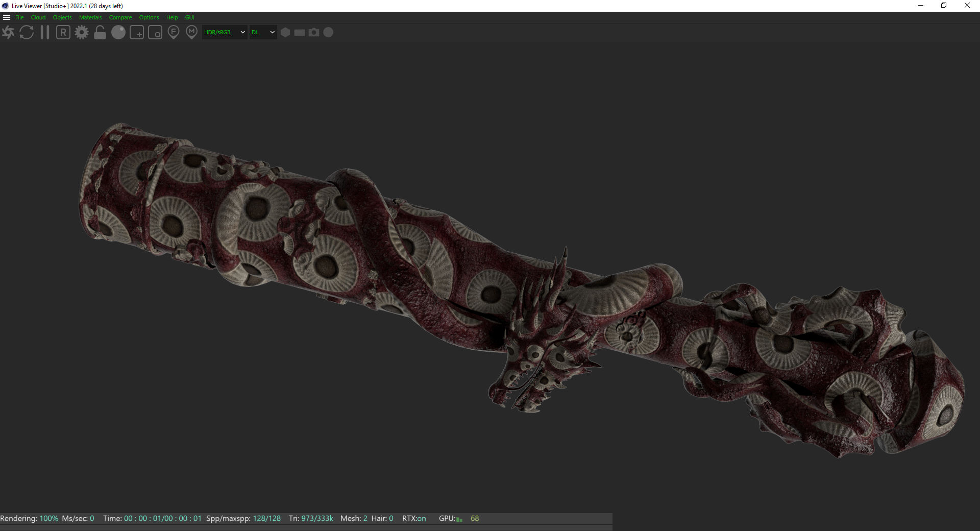Enable the film region tool
Screen dimensions: 980x531
pos(155,33)
